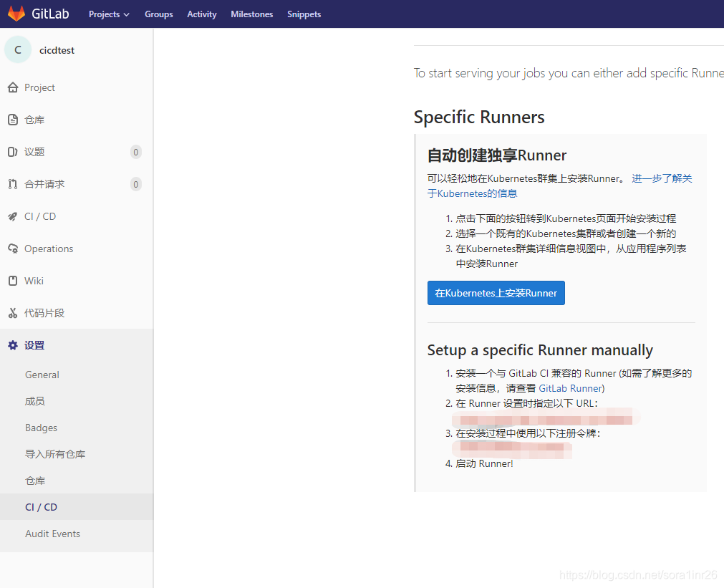Click the Wiki book icon
Viewport: 724px width, 588px height.
pyautogui.click(x=13, y=281)
